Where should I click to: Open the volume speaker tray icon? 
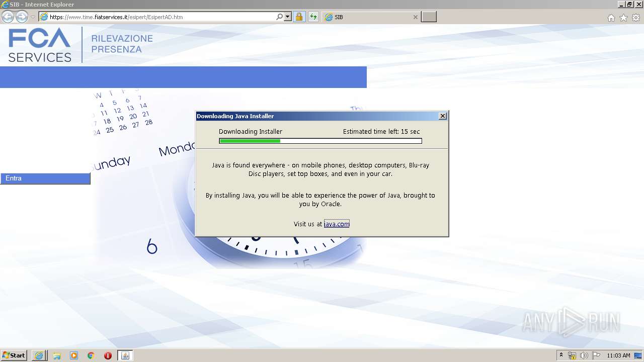pos(584,355)
